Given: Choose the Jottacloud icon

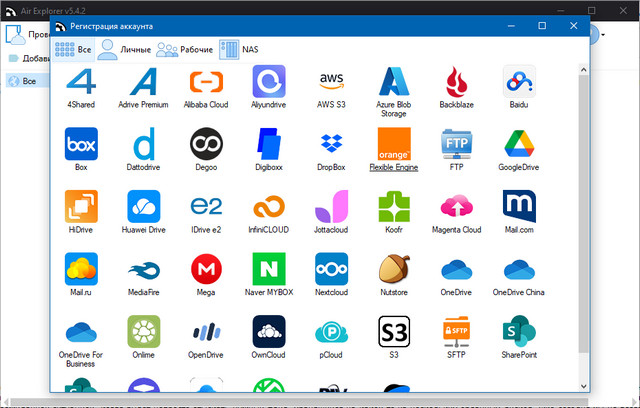Looking at the screenshot, I should point(331,206).
